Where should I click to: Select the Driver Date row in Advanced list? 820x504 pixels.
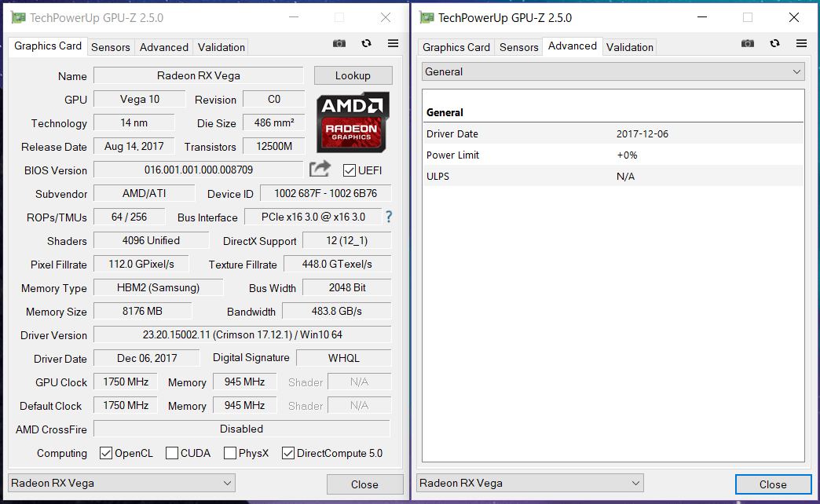pos(613,133)
